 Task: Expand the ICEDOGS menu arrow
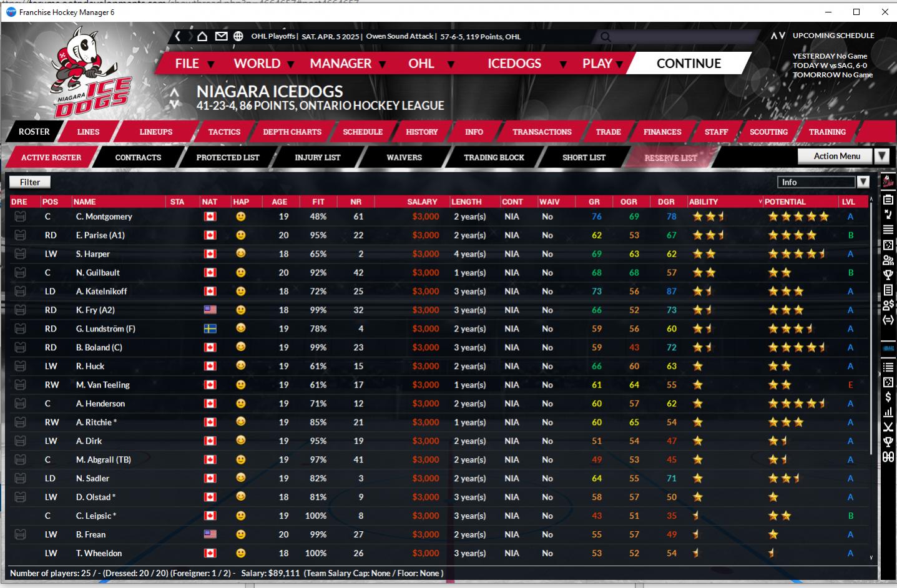[563, 64]
